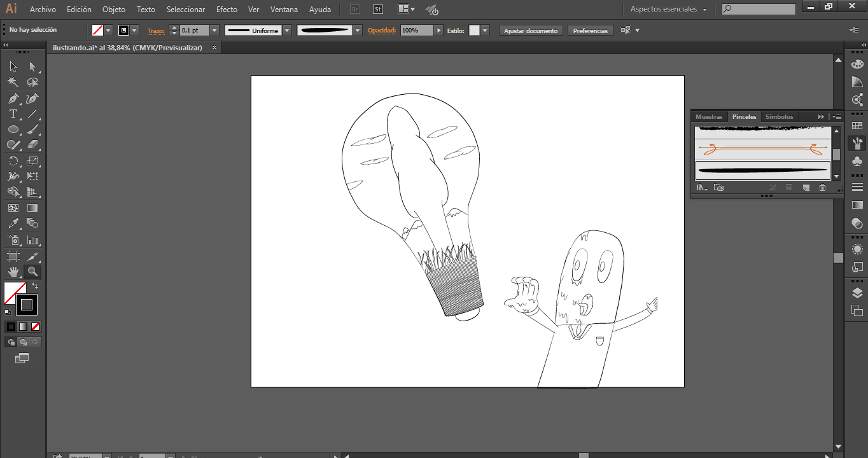The image size is (868, 458).
Task: Click the Direct Selection tool
Action: [33, 67]
